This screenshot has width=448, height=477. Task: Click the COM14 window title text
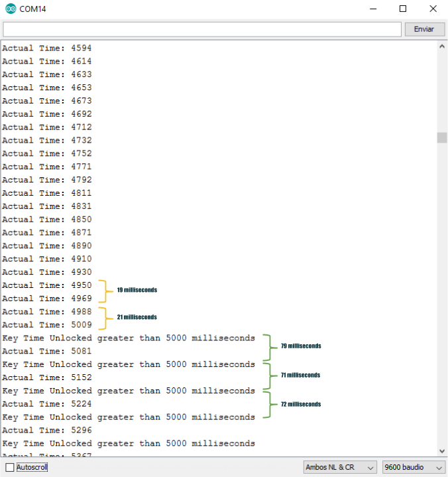[x=32, y=9]
